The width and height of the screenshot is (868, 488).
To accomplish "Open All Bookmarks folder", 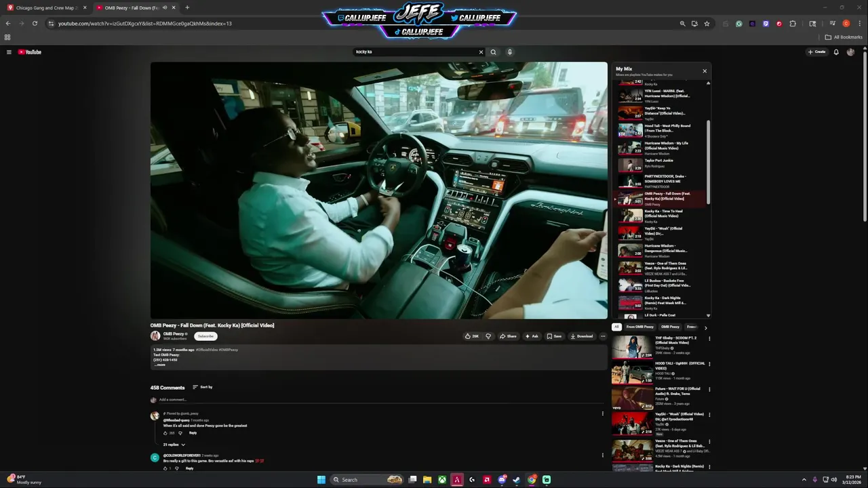I will [844, 37].
